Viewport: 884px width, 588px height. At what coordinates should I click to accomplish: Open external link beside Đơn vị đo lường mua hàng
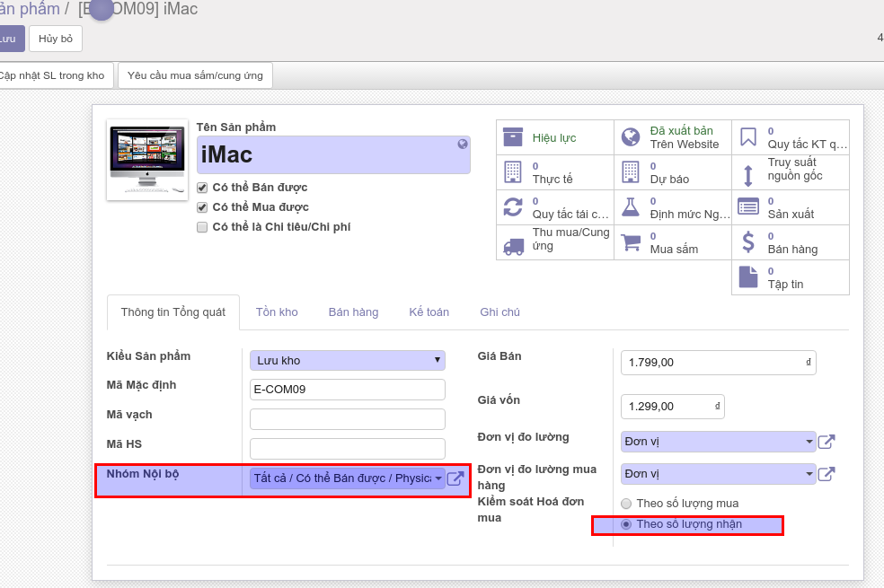(826, 474)
